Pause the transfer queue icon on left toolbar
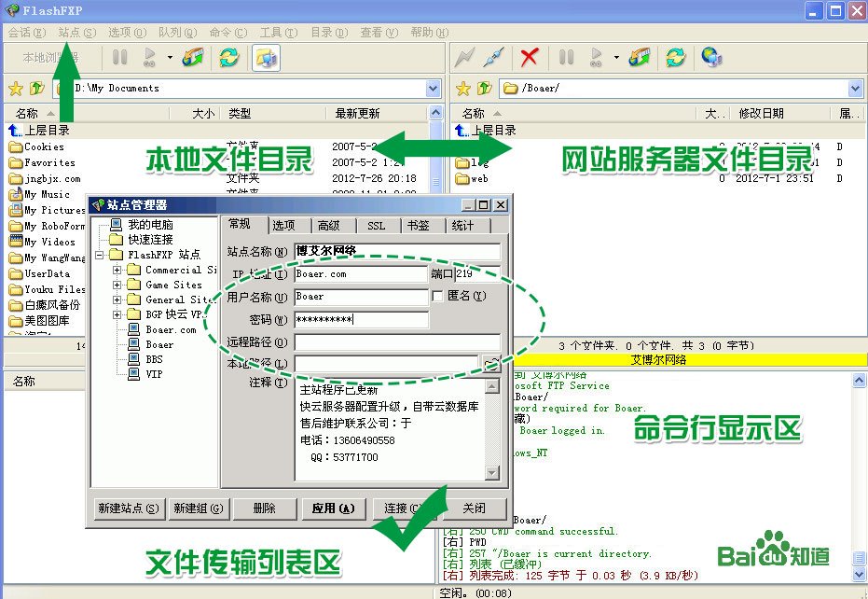This screenshot has height=599, width=868. pos(117,57)
